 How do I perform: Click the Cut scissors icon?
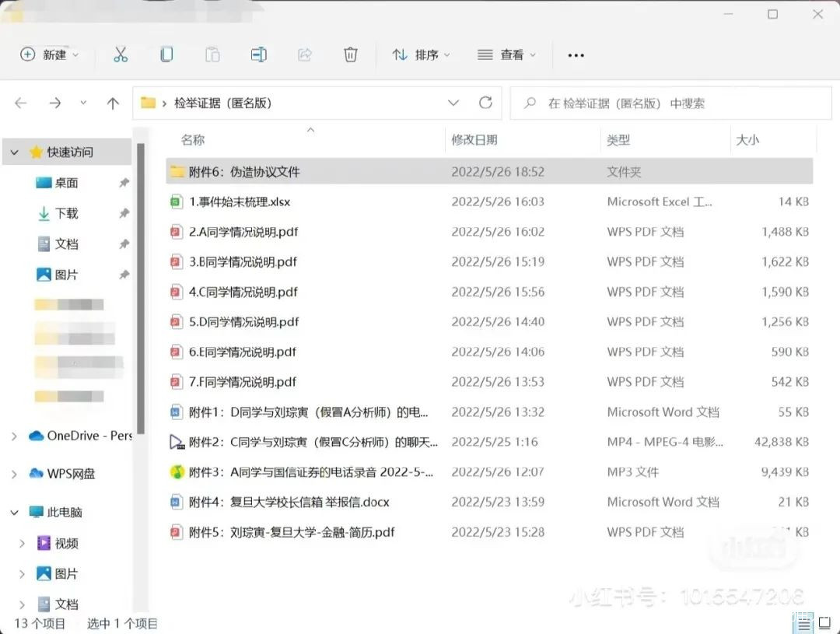pyautogui.click(x=121, y=54)
